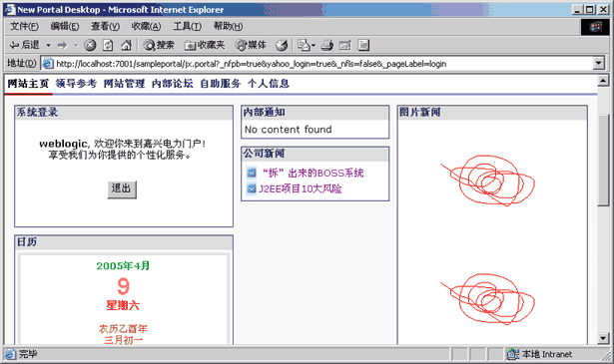Screen dimensions: 614x364
Task: Open the J2EE项目10大风险 news link
Action: 300,188
